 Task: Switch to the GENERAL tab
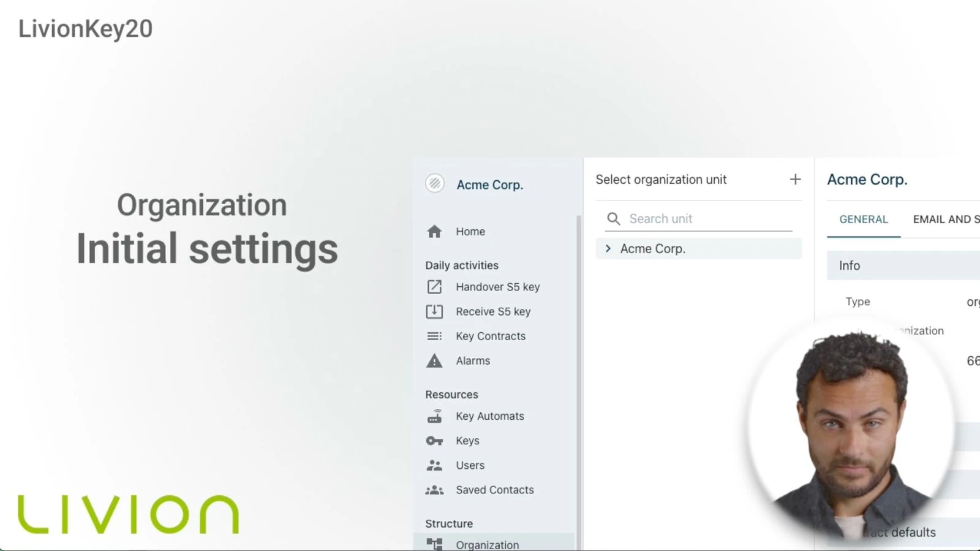863,219
